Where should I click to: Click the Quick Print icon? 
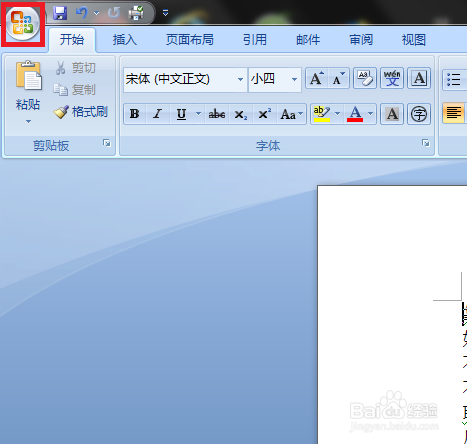click(x=136, y=13)
